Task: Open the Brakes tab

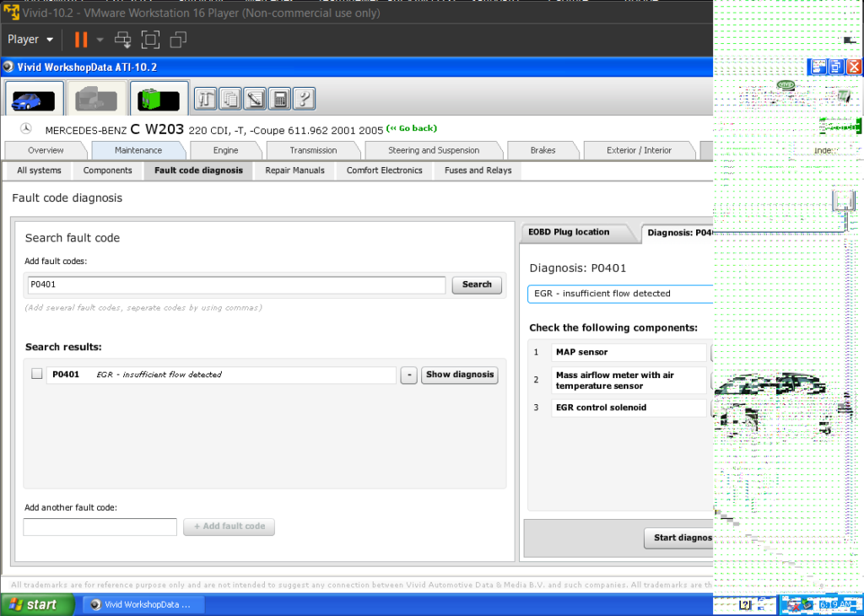Action: (x=543, y=150)
